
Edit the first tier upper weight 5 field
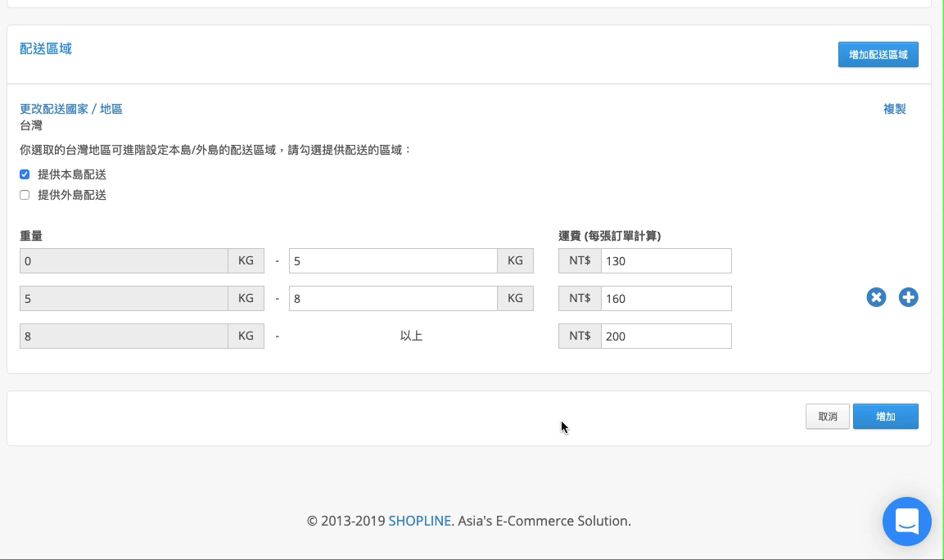click(393, 260)
